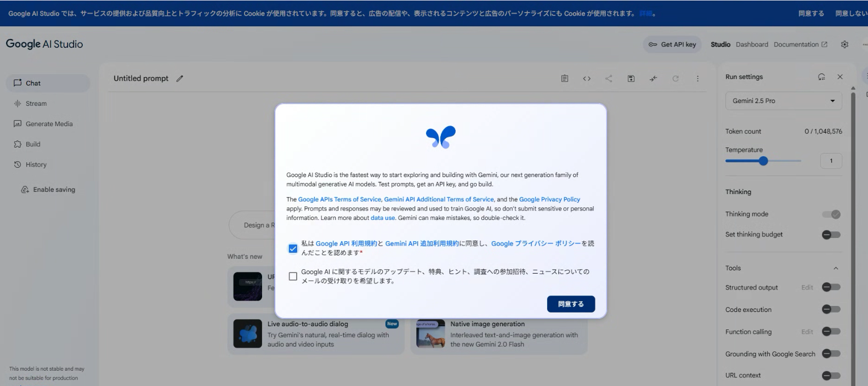Open the data use link
Viewport: 868px width, 386px height.
pyautogui.click(x=383, y=218)
